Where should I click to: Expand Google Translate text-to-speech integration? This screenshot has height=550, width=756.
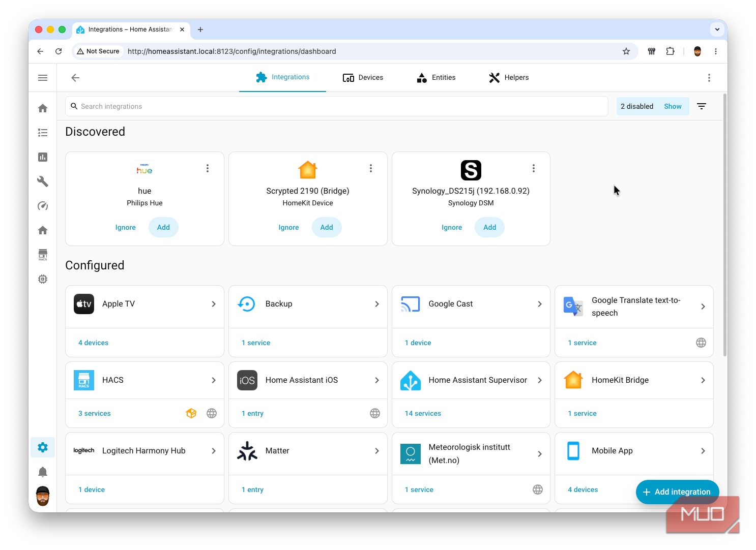point(703,307)
